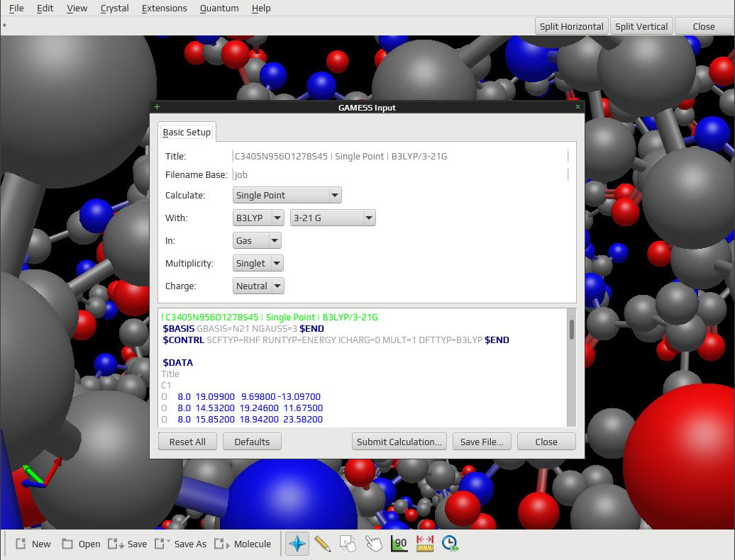Select the Auto Rotate clock tool
The width and height of the screenshot is (735, 560).
450,544
